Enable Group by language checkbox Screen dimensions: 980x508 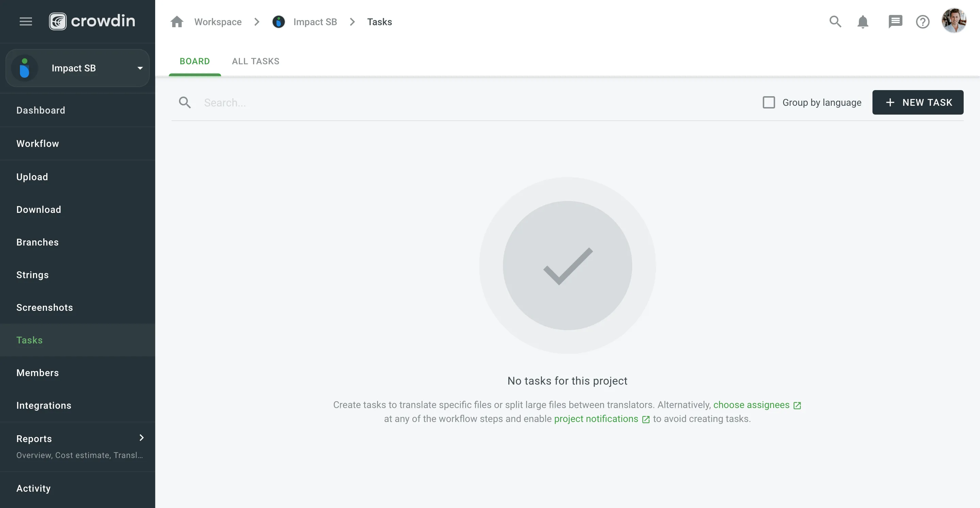pyautogui.click(x=768, y=102)
